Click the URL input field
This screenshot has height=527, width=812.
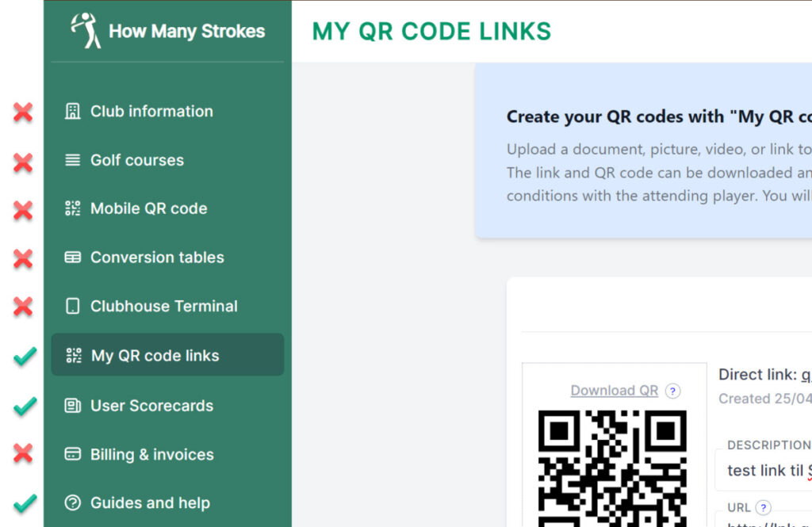[x=764, y=519]
